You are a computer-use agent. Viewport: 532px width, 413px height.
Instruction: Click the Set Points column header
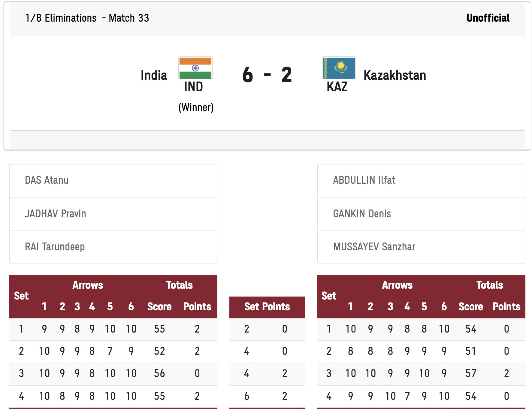267,307
